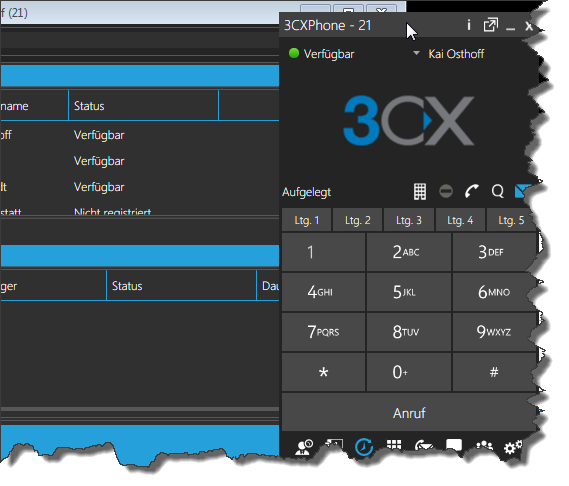
Task: Click the phone handset call icon
Action: [x=471, y=191]
